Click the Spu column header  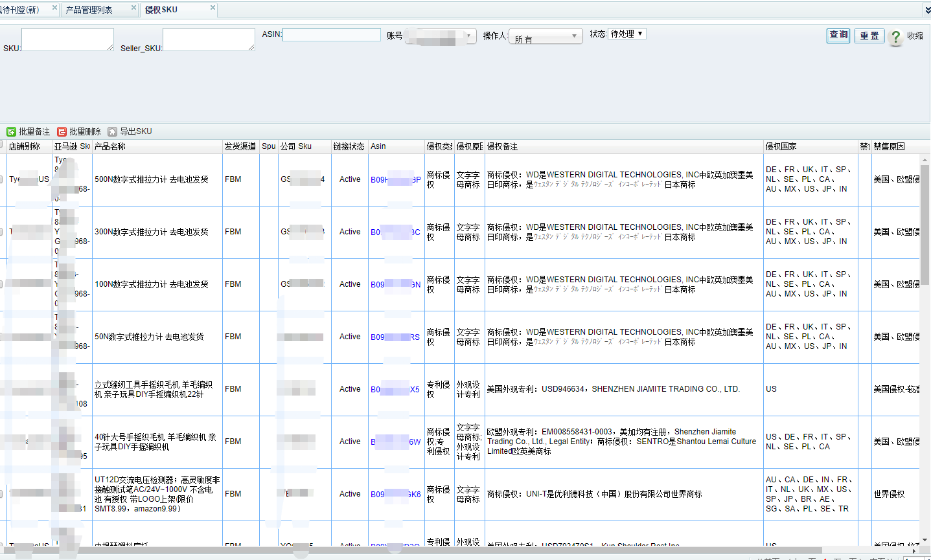[x=269, y=146]
